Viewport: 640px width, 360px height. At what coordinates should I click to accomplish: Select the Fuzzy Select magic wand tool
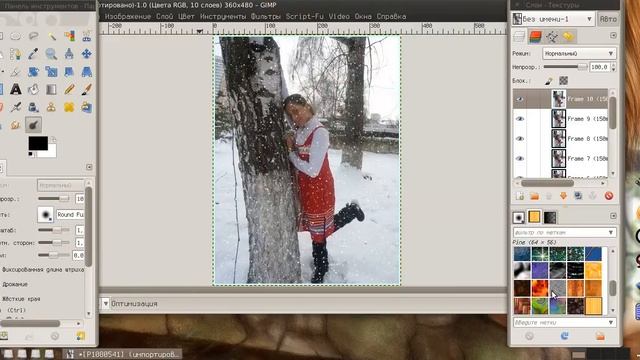coord(51,36)
